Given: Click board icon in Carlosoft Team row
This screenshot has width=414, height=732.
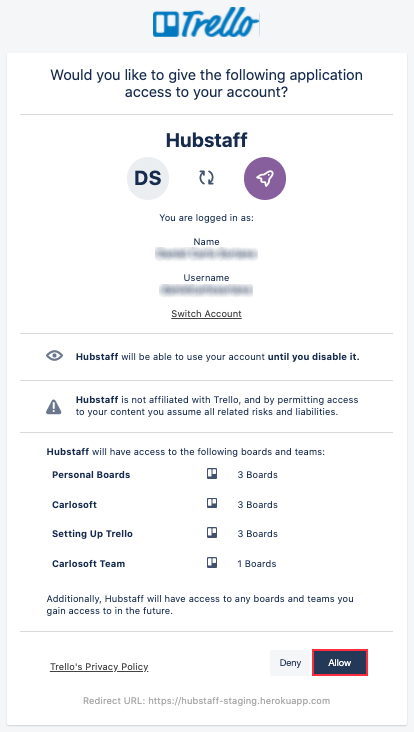Looking at the screenshot, I should click(x=212, y=563).
